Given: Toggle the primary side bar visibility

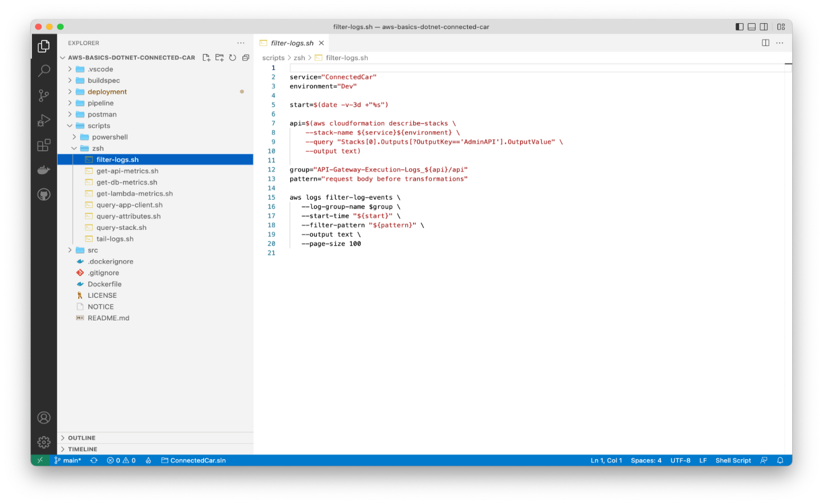Looking at the screenshot, I should [x=739, y=27].
